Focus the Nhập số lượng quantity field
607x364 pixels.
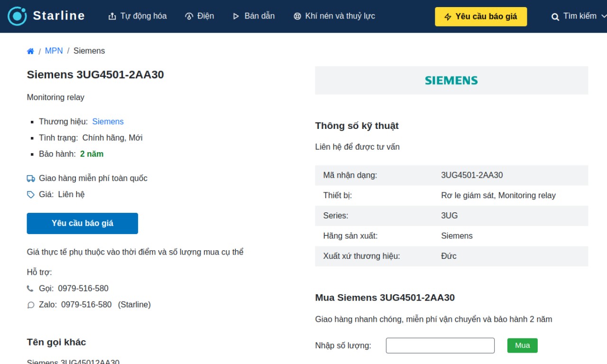440,346
